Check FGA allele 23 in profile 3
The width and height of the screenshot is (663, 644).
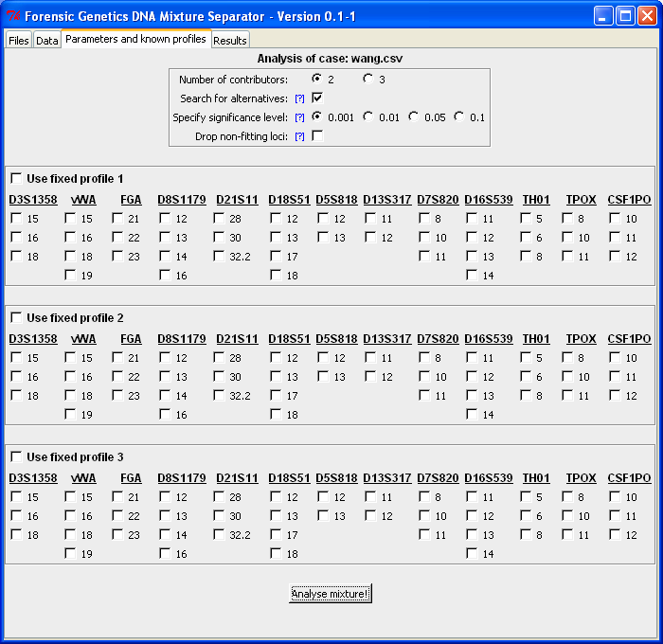(118, 534)
